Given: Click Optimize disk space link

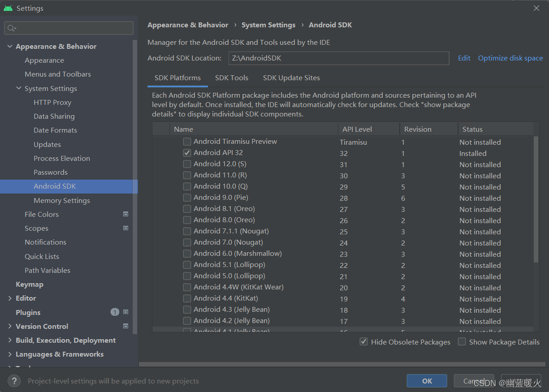Looking at the screenshot, I should tap(510, 58).
